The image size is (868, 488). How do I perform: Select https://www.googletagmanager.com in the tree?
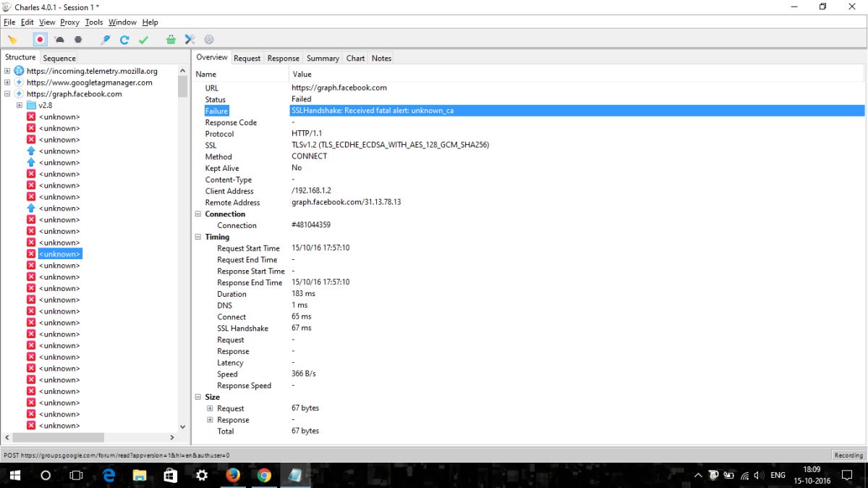(x=90, y=83)
